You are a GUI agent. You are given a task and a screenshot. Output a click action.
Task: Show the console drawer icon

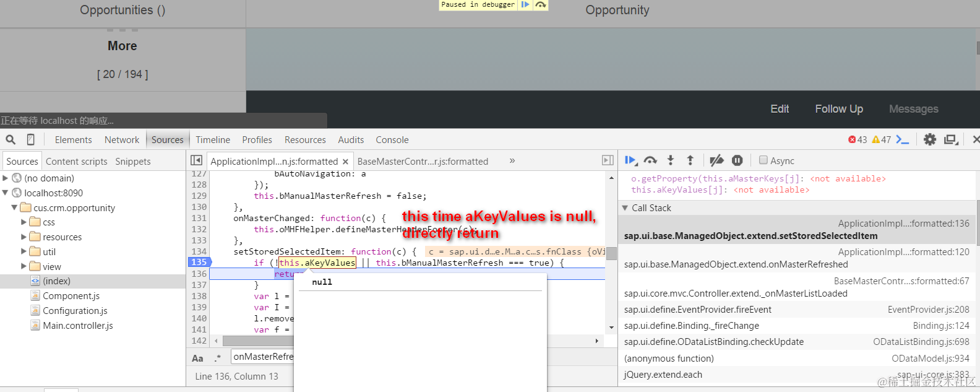click(x=903, y=139)
